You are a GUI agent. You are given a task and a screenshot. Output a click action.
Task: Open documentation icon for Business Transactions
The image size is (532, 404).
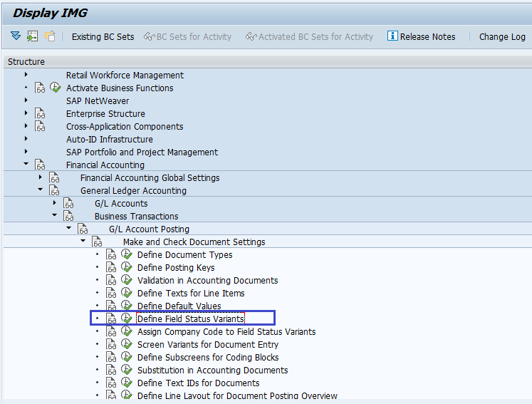68,216
